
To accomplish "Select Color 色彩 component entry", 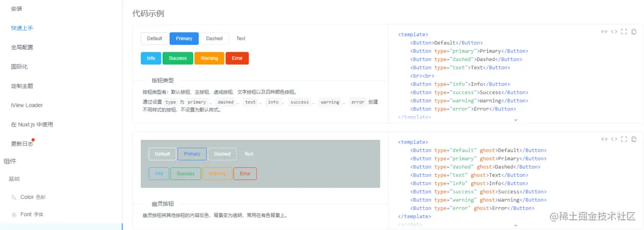I will (33, 197).
